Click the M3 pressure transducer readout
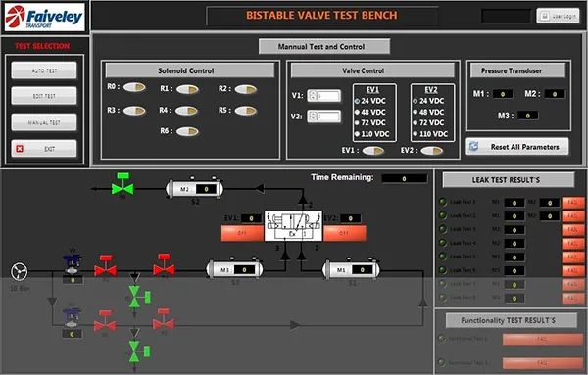Screen dimensions: 588x375 (x=528, y=116)
